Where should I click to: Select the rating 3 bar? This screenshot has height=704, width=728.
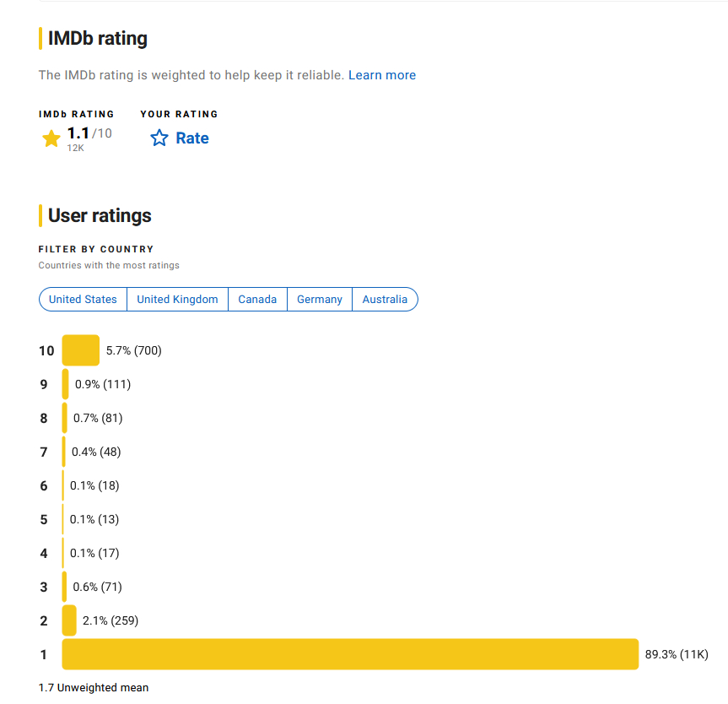click(65, 587)
